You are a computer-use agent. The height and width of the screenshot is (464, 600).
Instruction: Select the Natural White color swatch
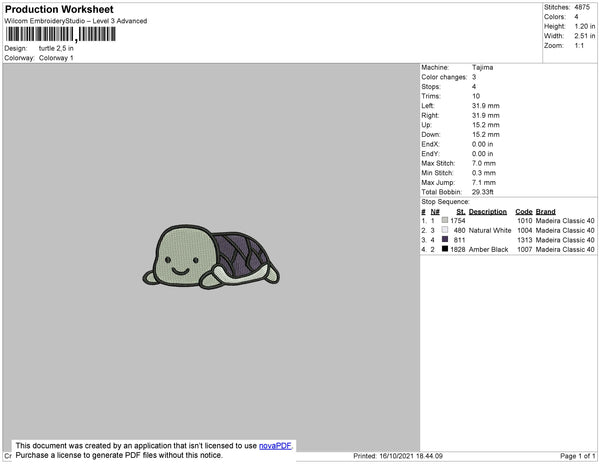click(445, 230)
